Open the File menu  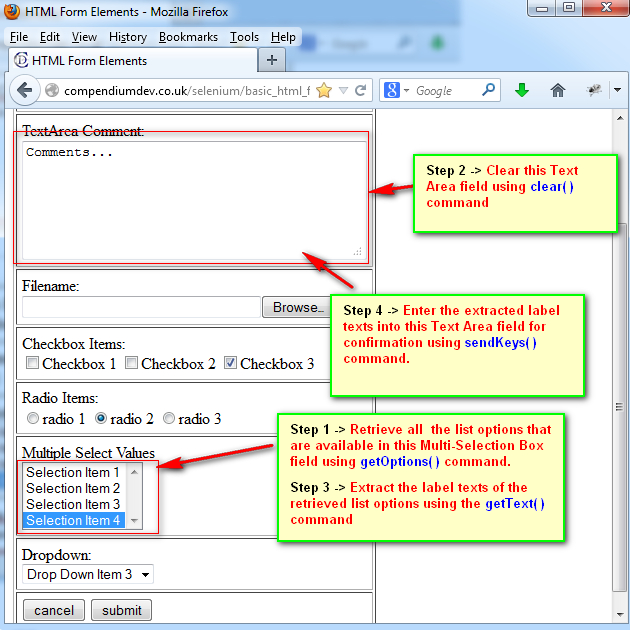click(x=19, y=37)
